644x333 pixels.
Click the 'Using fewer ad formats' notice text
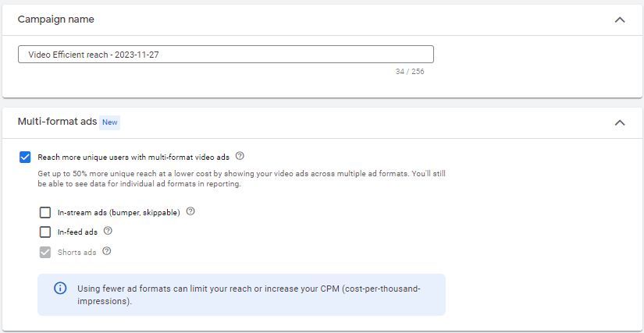point(249,295)
